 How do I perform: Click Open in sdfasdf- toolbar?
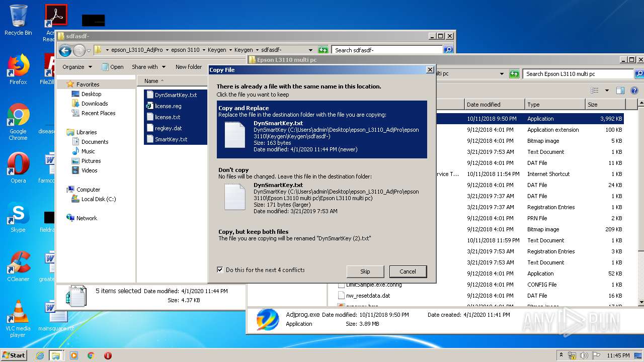pyautogui.click(x=113, y=67)
